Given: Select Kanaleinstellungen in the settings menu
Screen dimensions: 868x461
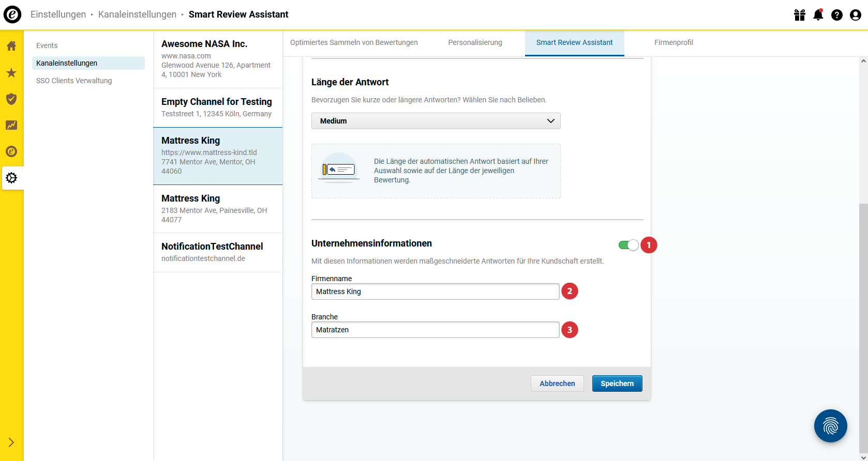Looking at the screenshot, I should (88, 63).
